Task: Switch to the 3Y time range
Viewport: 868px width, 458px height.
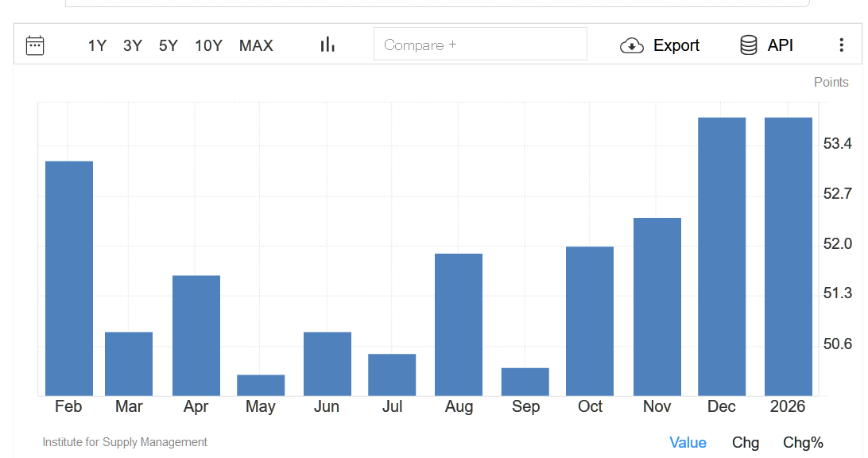Action: tap(133, 45)
